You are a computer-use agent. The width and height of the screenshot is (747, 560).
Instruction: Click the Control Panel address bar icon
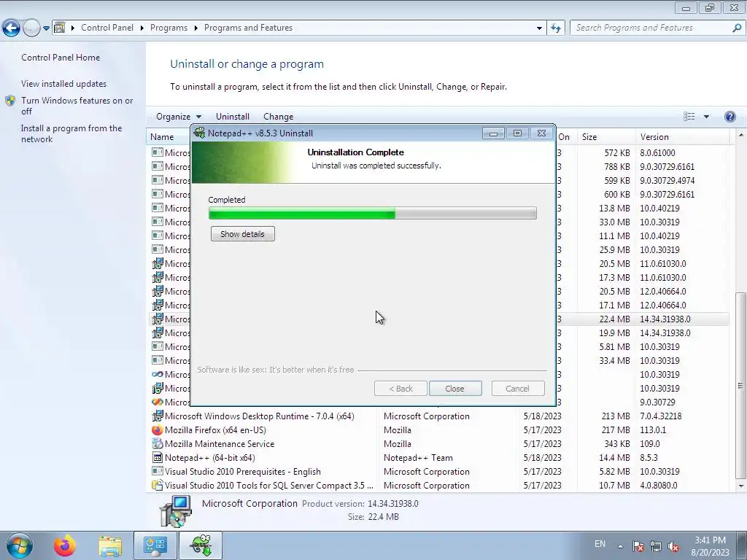[60, 28]
